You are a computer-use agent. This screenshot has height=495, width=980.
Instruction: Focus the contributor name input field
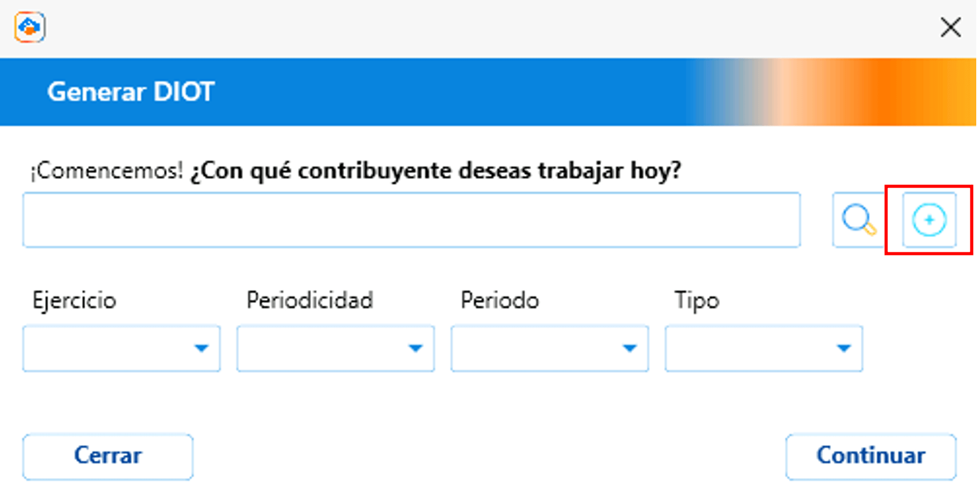(411, 220)
